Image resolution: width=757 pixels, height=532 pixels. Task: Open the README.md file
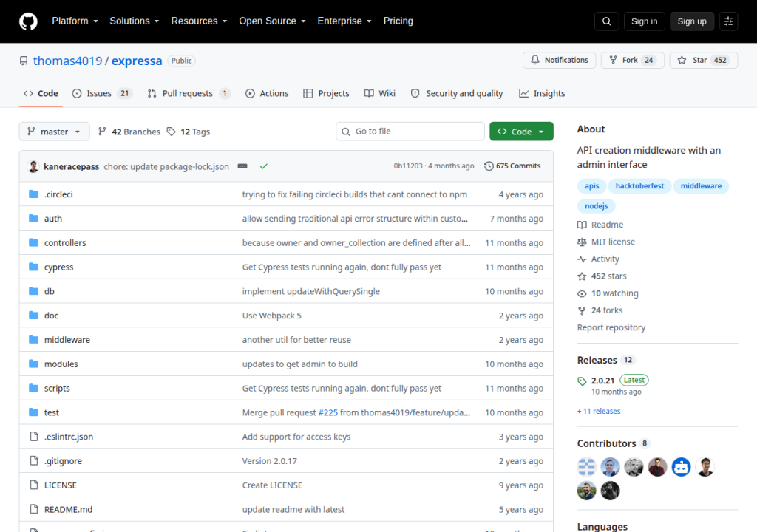point(68,509)
